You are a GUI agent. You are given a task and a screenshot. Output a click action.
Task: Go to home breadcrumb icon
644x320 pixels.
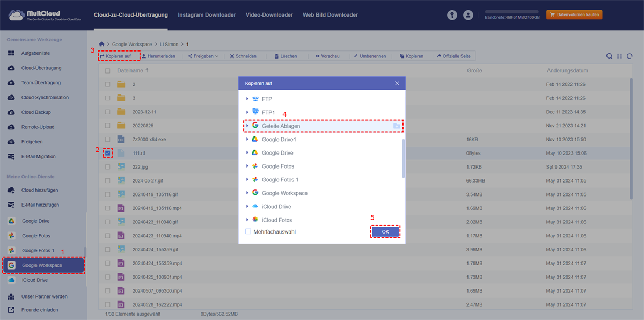[101, 44]
